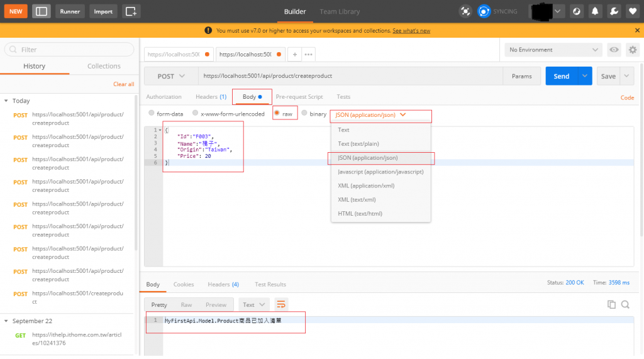Switch to the Builder tab

pyautogui.click(x=295, y=11)
